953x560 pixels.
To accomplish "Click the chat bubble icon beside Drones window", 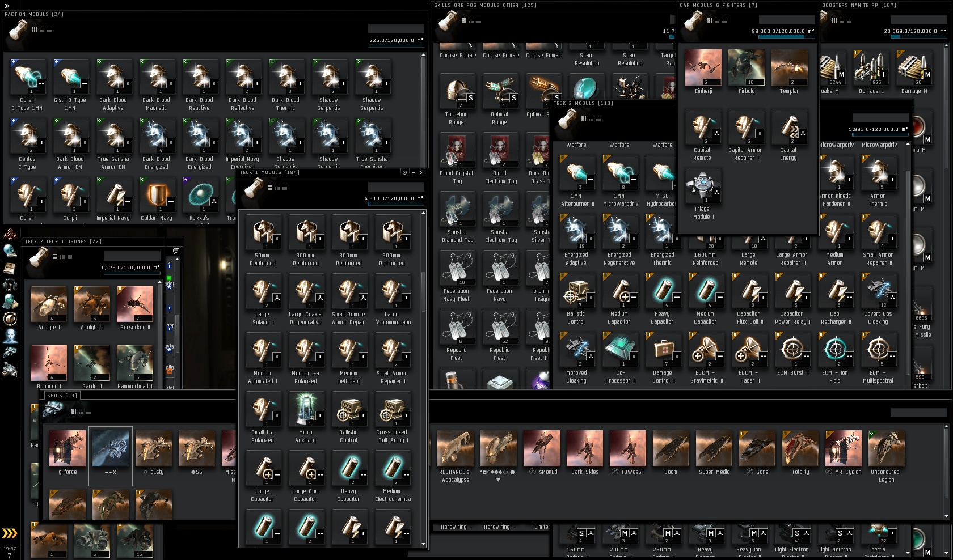I will point(176,251).
